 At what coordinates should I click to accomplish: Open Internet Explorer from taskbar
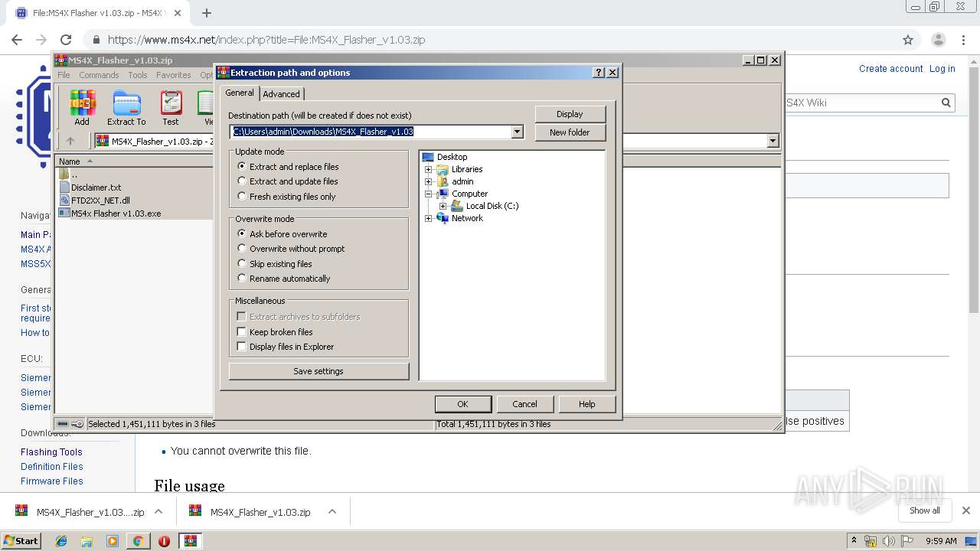pos(61,541)
